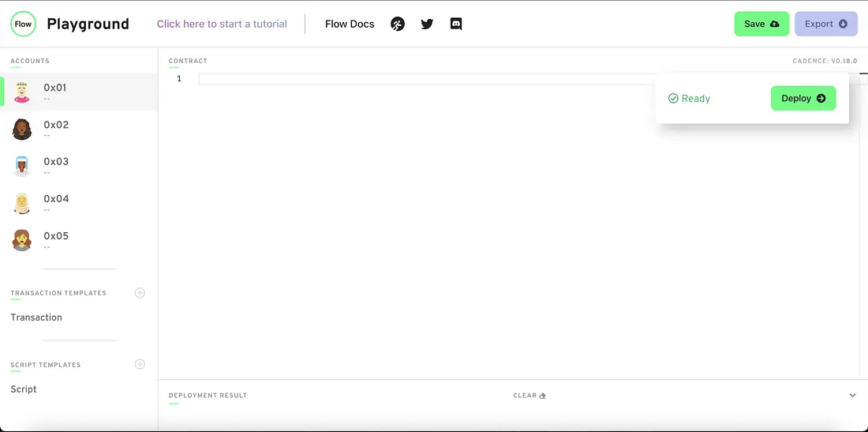The image size is (868, 432).
Task: Start the tutorial link
Action: tap(222, 24)
